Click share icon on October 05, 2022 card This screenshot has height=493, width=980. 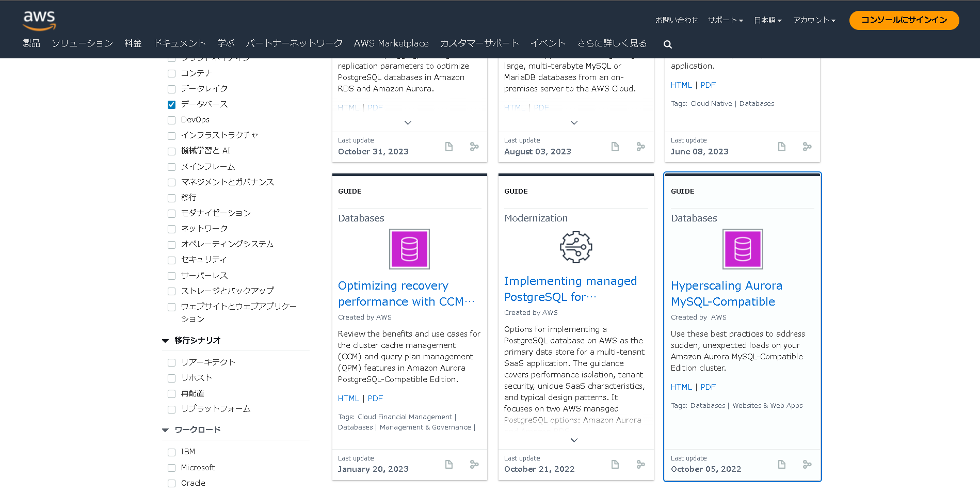[x=807, y=465]
